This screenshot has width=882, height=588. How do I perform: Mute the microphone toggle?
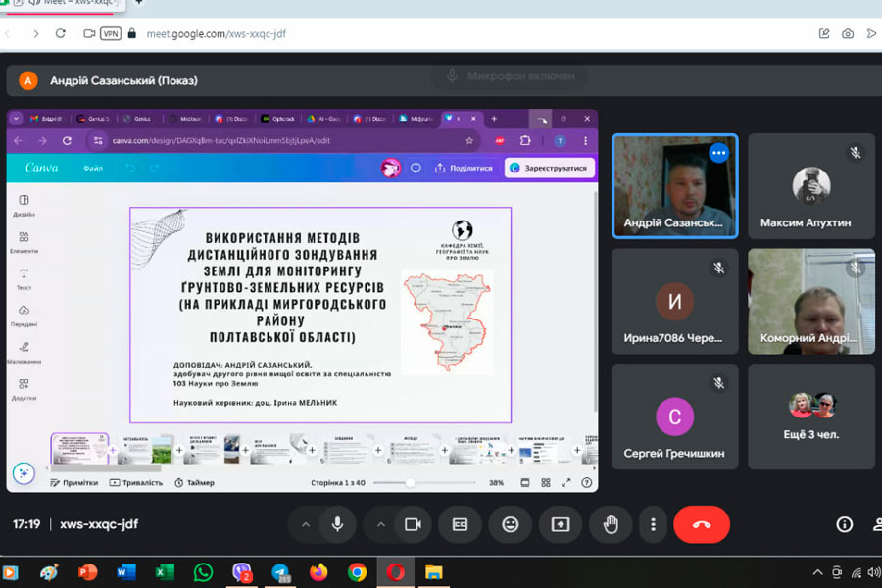coord(337,524)
